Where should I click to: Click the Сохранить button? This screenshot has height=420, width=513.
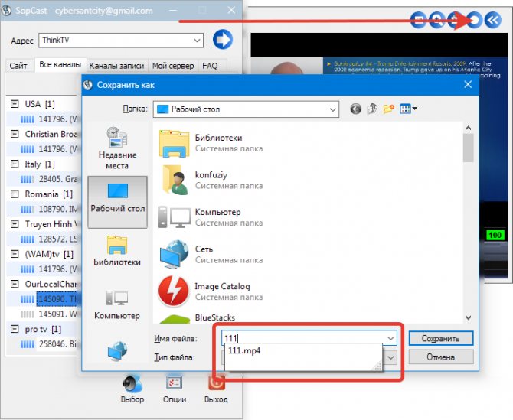(441, 338)
